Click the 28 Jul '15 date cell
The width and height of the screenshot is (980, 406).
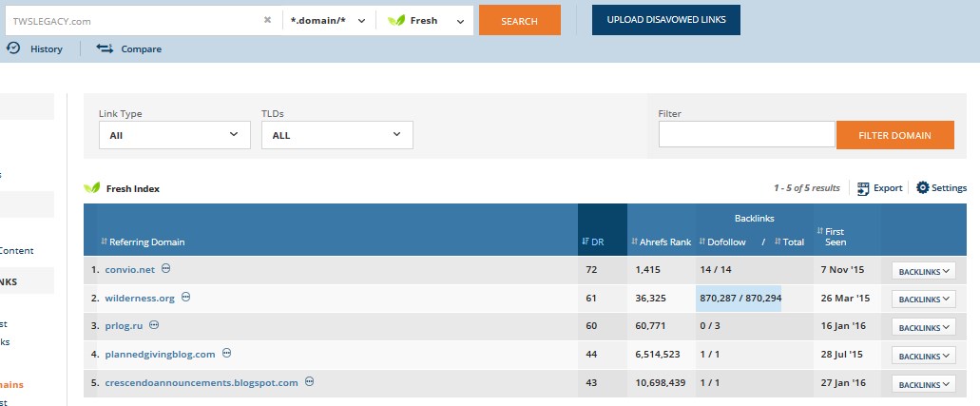[x=841, y=354]
